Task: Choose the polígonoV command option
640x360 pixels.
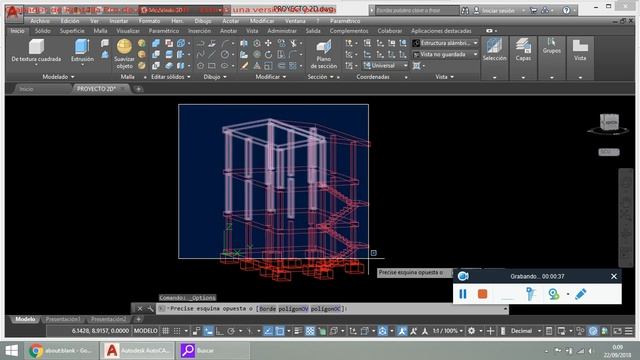Action: click(x=293, y=309)
